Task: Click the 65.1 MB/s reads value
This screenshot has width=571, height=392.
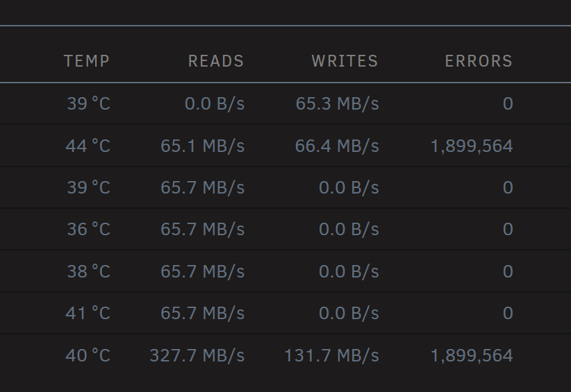Action: click(x=202, y=146)
